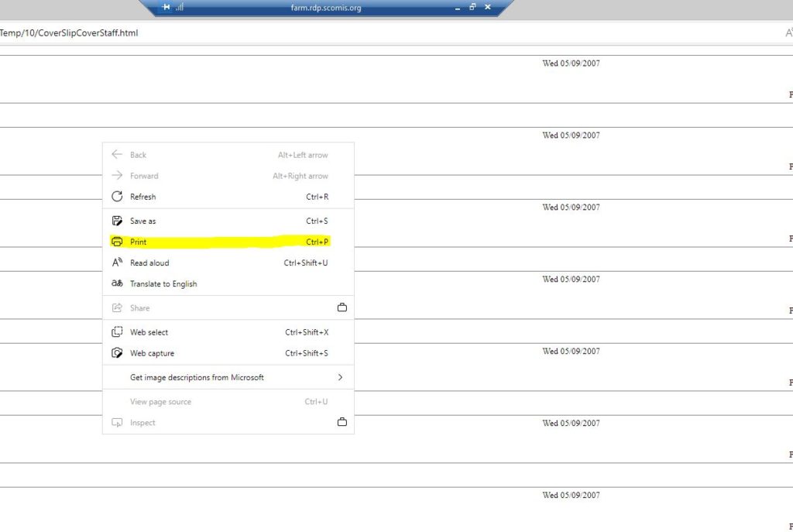Open Get image descriptions from Microsoft
793x532 pixels.
(197, 378)
